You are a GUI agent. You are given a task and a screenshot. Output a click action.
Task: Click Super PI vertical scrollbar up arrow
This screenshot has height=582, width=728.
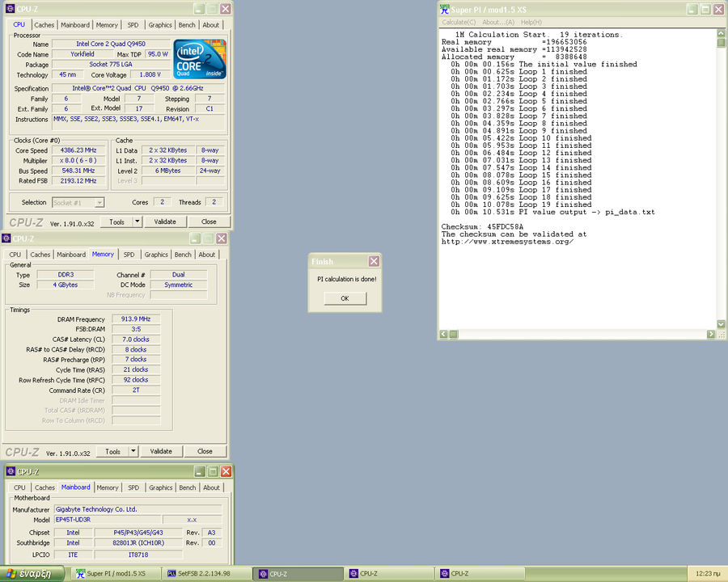click(721, 33)
